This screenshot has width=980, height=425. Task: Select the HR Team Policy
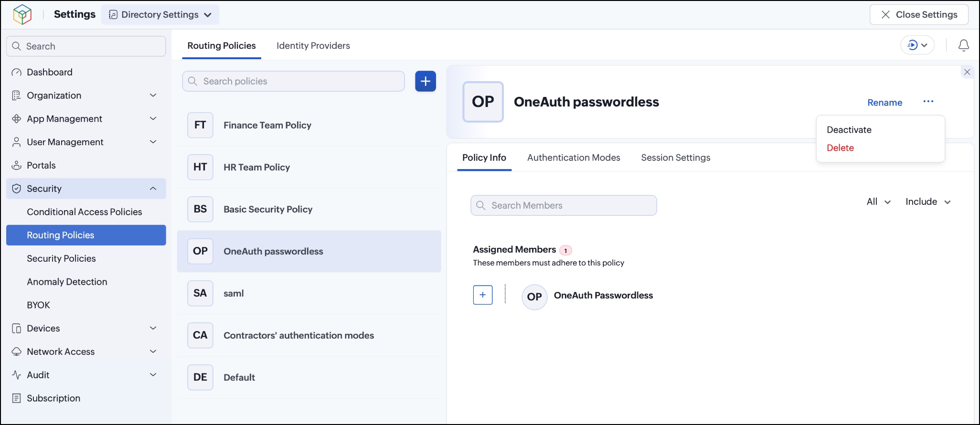(309, 167)
